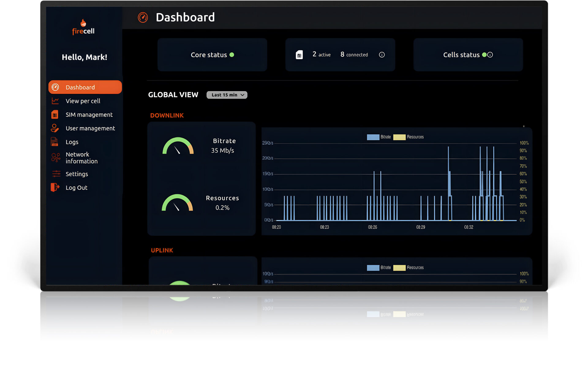The image size is (588, 381).
Task: Click the SIM card icon on active SIMs card
Action: (x=299, y=54)
